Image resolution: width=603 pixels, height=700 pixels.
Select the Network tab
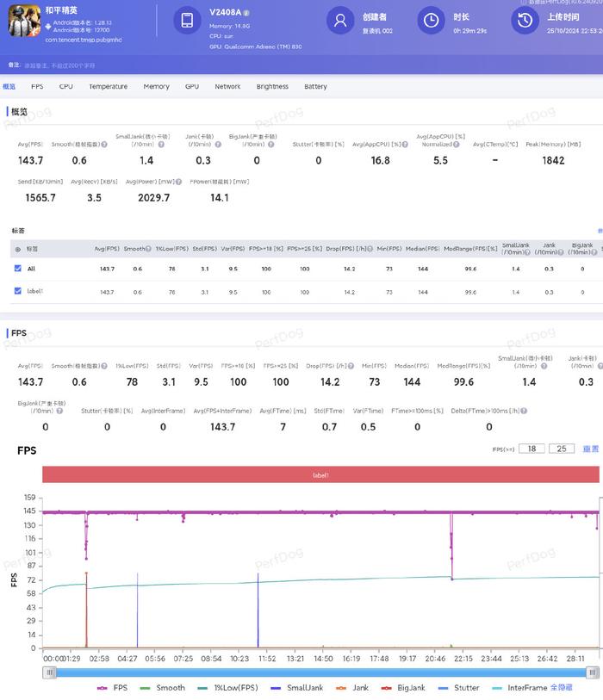(227, 87)
